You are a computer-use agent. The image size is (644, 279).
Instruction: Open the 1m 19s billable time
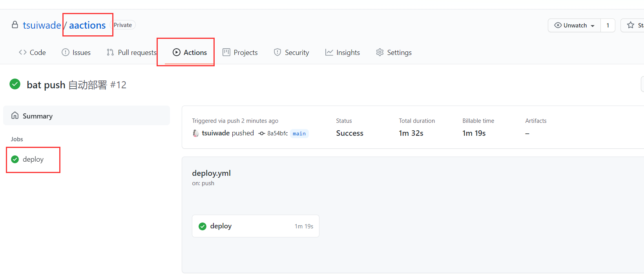pyautogui.click(x=474, y=133)
